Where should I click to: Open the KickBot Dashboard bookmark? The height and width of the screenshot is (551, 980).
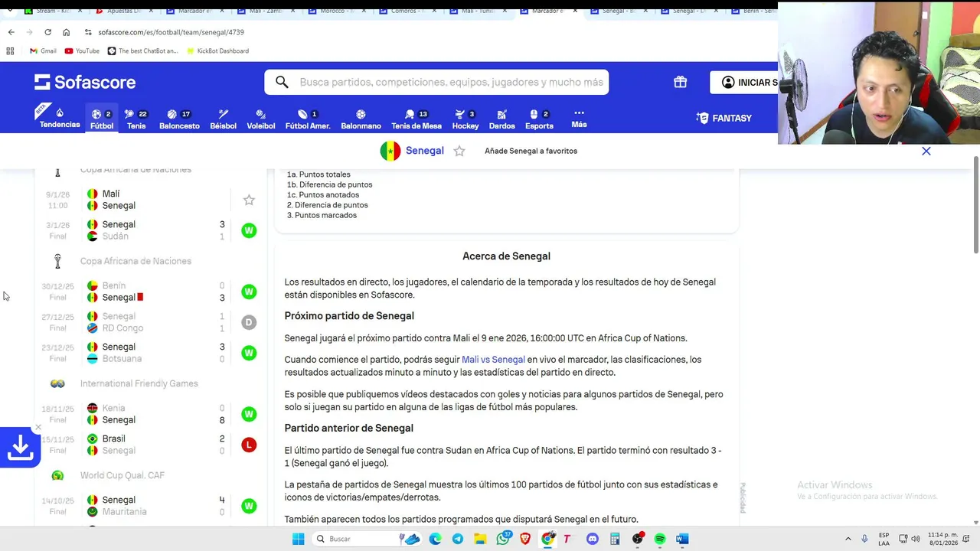click(217, 51)
